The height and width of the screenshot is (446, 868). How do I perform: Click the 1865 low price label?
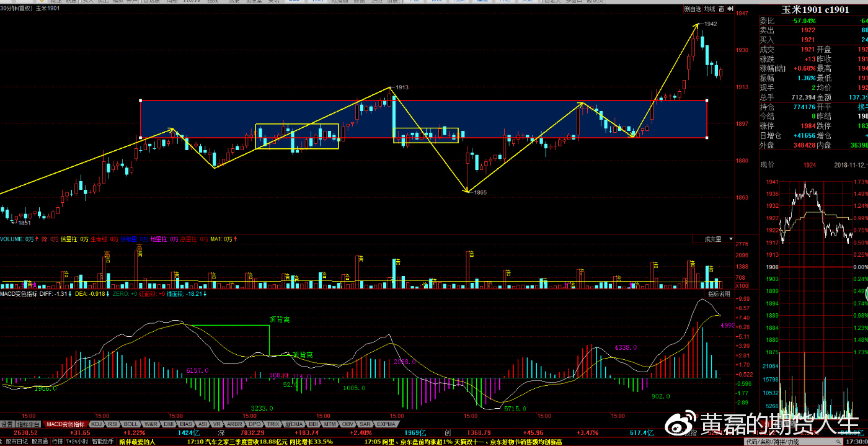coord(480,192)
